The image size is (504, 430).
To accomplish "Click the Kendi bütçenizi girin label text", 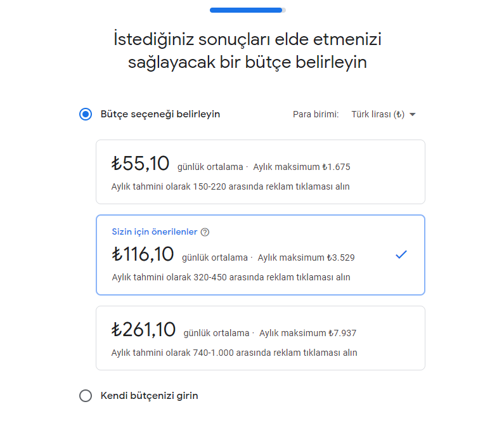I will (150, 396).
